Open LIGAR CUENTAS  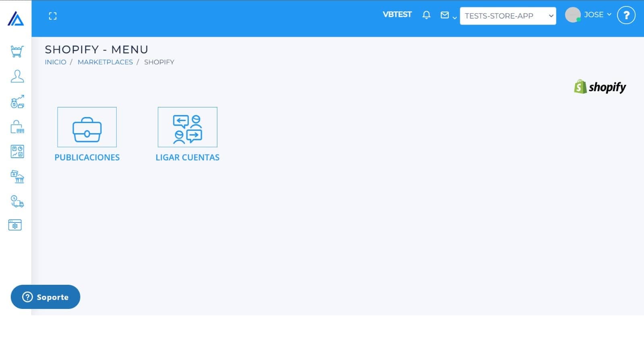188,157
